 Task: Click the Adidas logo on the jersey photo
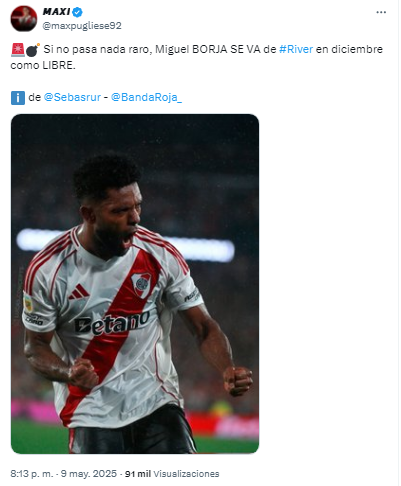(79, 292)
